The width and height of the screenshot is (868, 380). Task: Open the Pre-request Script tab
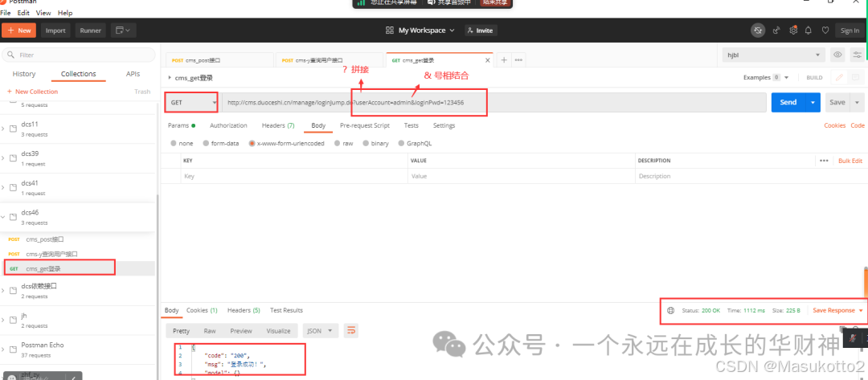(364, 125)
